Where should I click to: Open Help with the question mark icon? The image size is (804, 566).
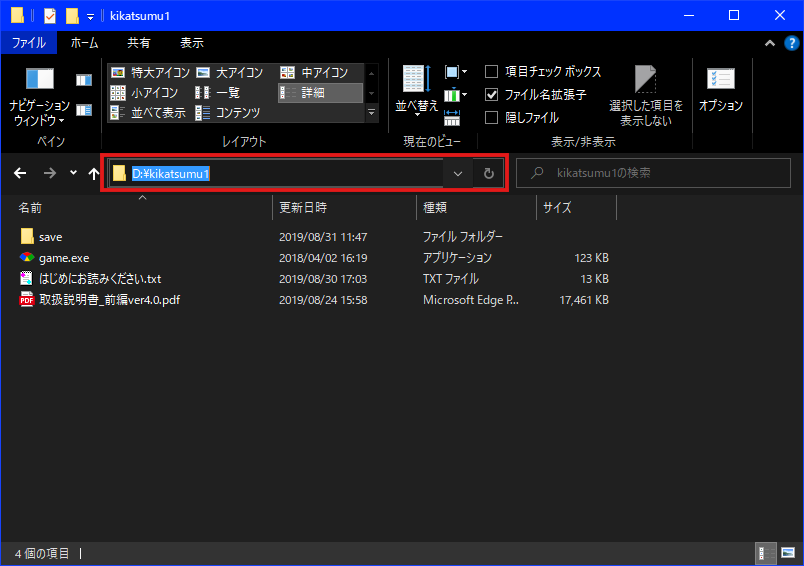pyautogui.click(x=792, y=44)
